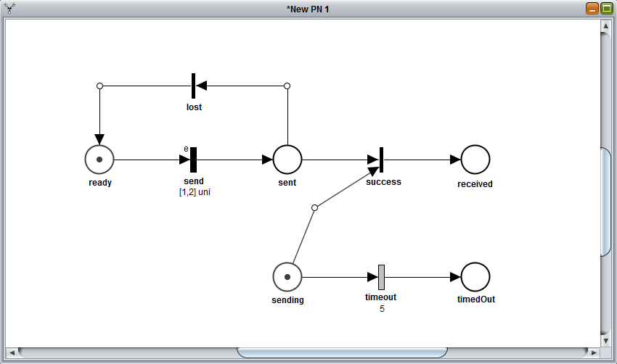The height and width of the screenshot is (364, 617).
Task: Click the 'timedOut' place circle
Action: tap(475, 277)
